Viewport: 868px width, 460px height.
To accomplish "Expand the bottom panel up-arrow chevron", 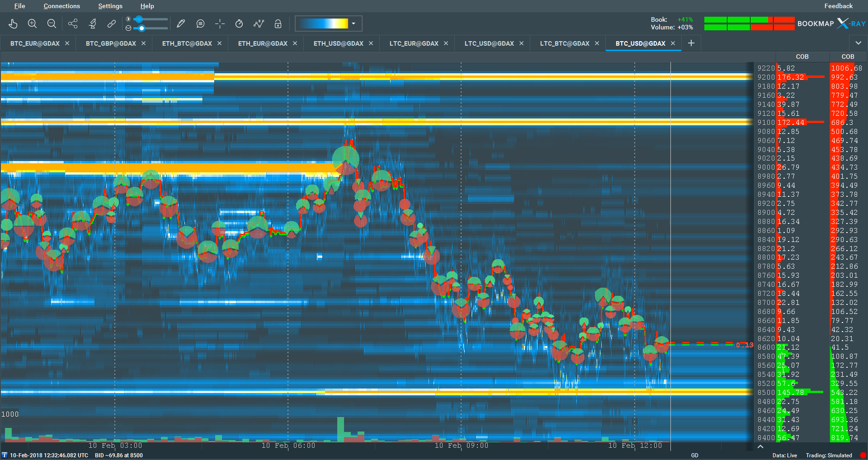I will pyautogui.click(x=760, y=446).
